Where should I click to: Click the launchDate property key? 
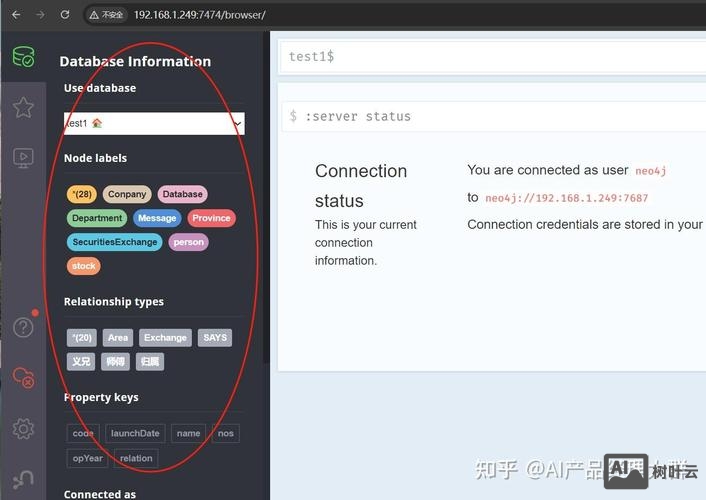tap(135, 433)
